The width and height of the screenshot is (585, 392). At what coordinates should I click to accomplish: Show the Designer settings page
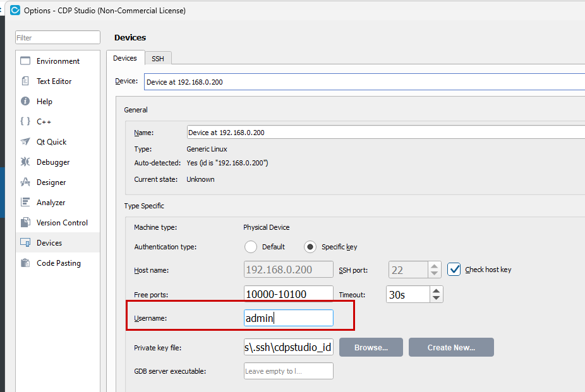pyautogui.click(x=58, y=182)
